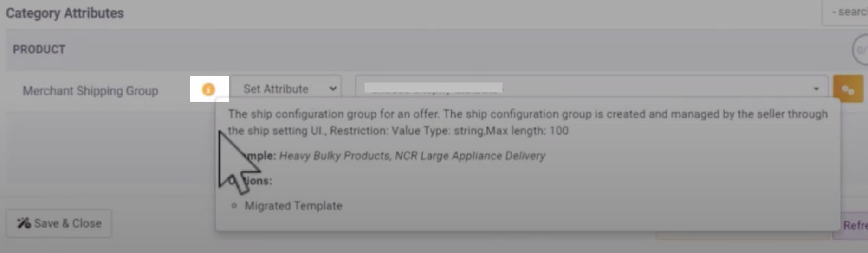
Task: Click the Merchant Shipping Group label
Action: (91, 91)
